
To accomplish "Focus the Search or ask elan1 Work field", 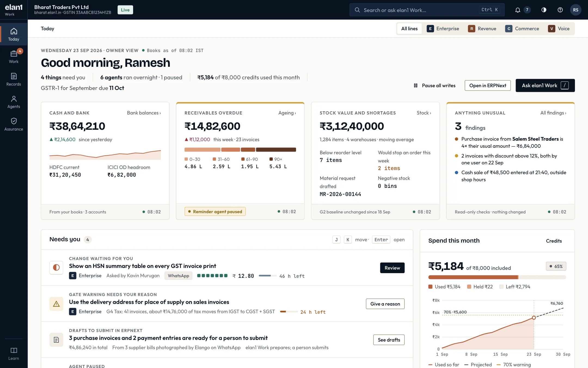I will (427, 10).
